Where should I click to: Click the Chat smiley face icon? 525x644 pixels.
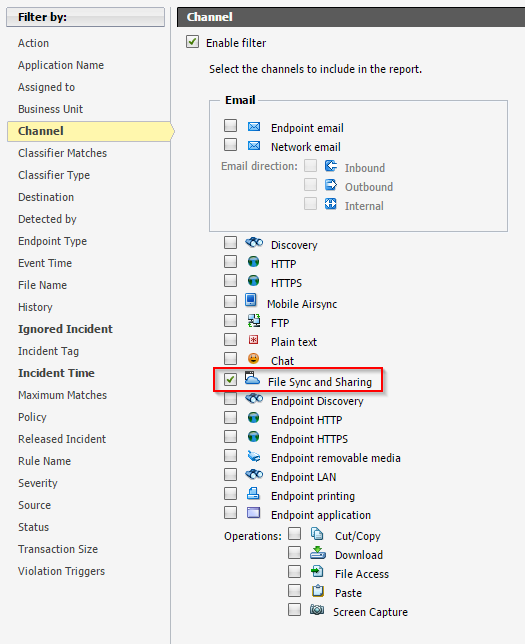(253, 359)
